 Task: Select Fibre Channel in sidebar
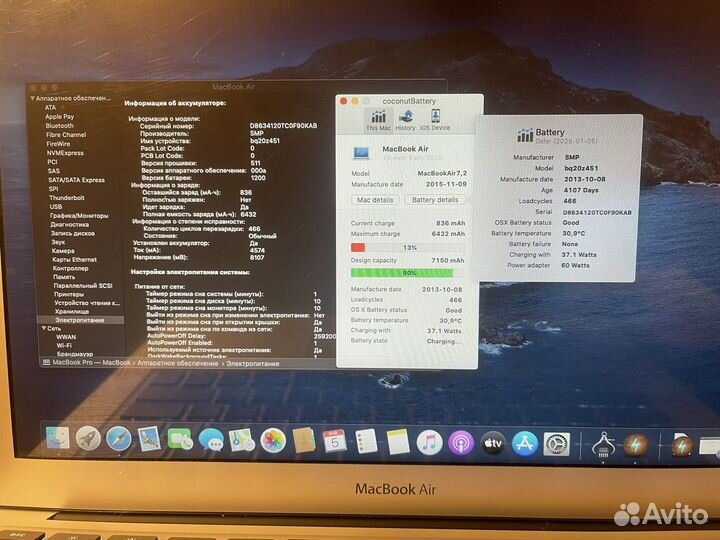pyautogui.click(x=66, y=135)
